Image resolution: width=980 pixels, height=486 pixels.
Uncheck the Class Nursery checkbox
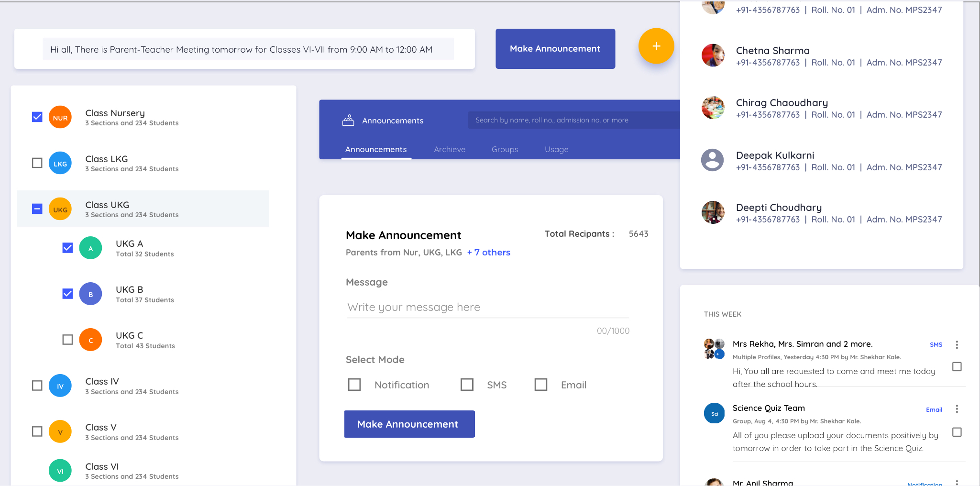point(37,117)
